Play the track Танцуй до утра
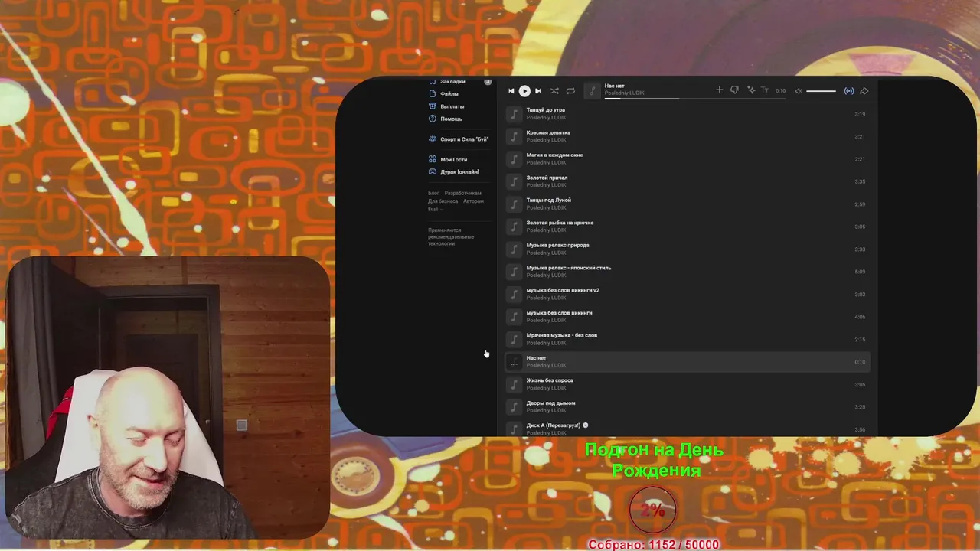 pyautogui.click(x=688, y=114)
